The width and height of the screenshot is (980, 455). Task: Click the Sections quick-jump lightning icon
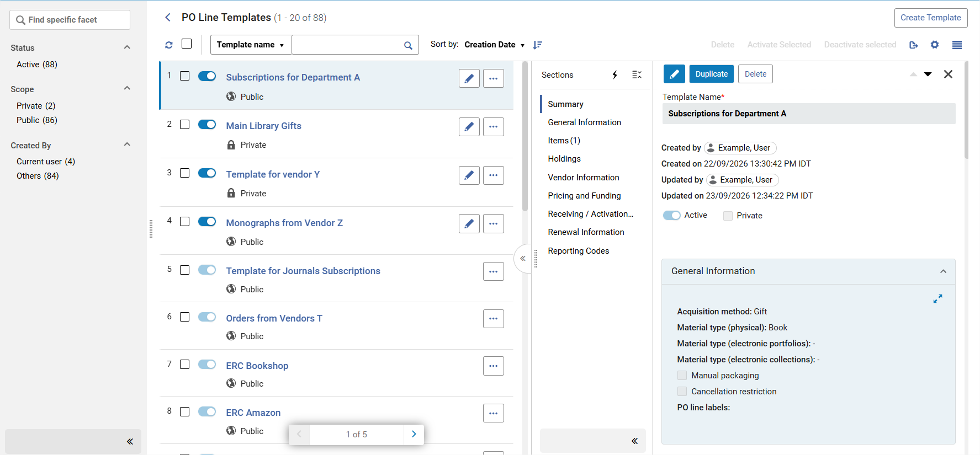pyautogui.click(x=615, y=75)
